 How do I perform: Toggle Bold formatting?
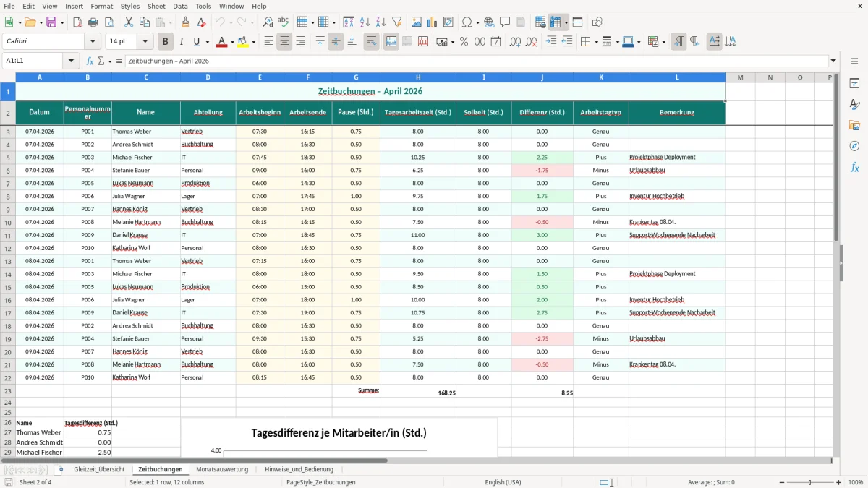tap(165, 42)
